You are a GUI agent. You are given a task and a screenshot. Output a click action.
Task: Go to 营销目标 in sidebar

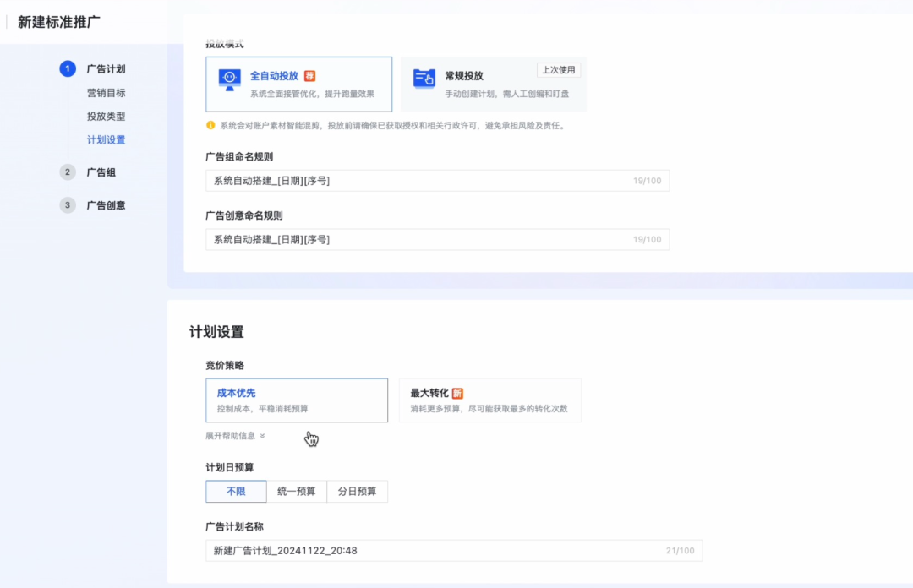[106, 93]
